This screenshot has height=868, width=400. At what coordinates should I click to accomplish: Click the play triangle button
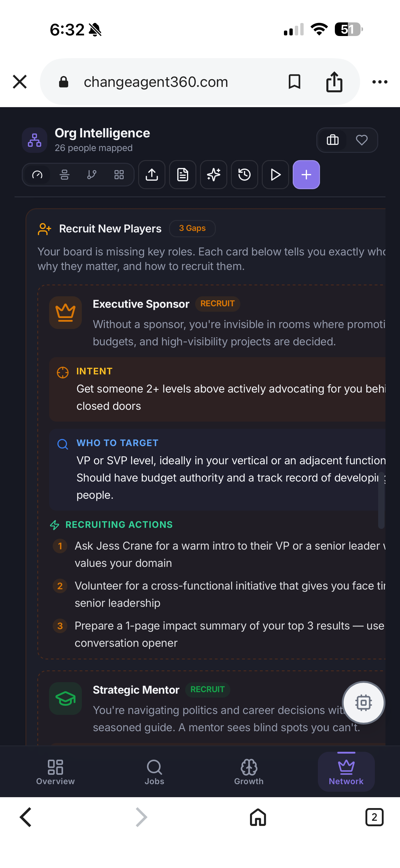(x=275, y=175)
